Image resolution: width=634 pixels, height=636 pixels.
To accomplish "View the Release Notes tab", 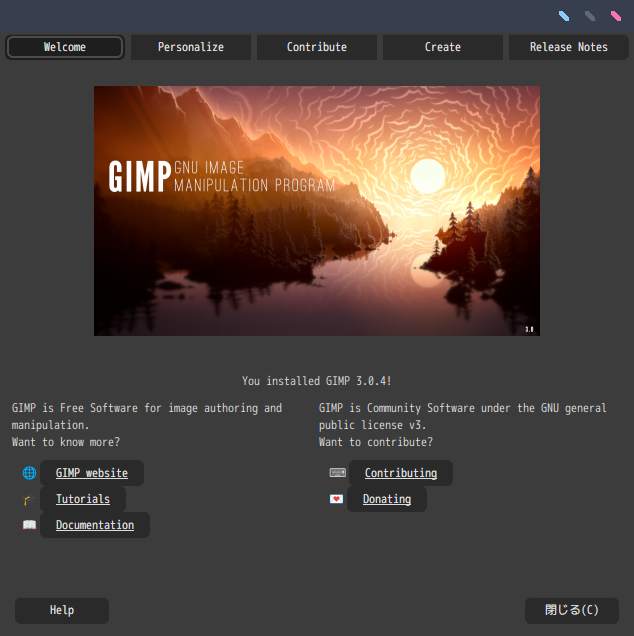I will (x=569, y=47).
